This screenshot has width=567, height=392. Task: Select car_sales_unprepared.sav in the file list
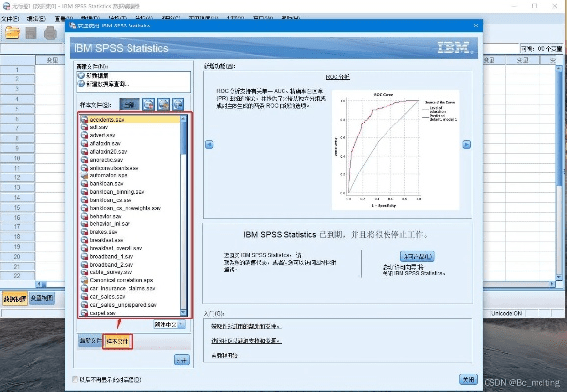tap(130, 305)
